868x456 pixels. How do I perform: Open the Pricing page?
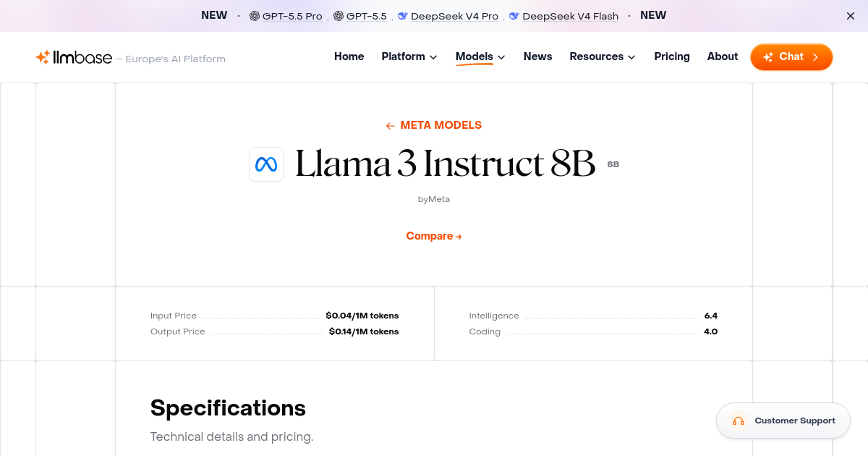click(672, 56)
